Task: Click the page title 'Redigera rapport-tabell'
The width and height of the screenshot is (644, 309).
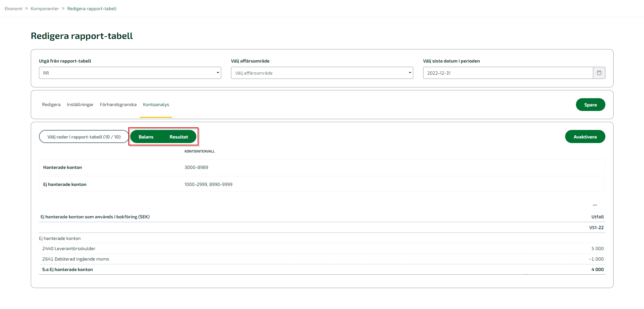Action: coord(82,36)
